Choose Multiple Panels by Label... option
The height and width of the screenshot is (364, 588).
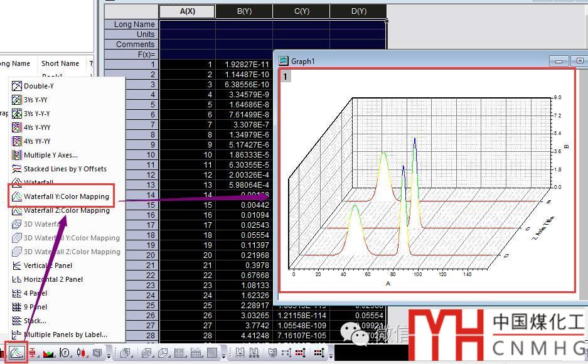[65, 335]
